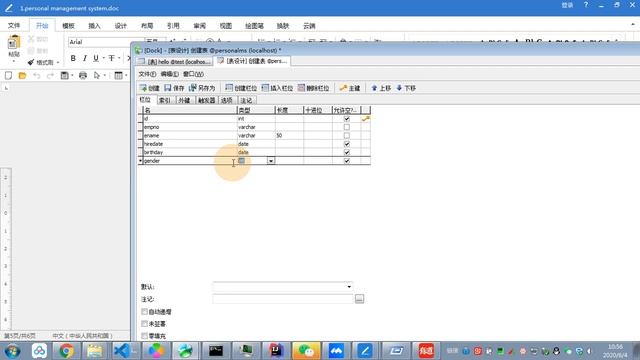Open IntelliJ IDEA from the taskbar
Screen dimensions: 640x360
tap(276, 351)
